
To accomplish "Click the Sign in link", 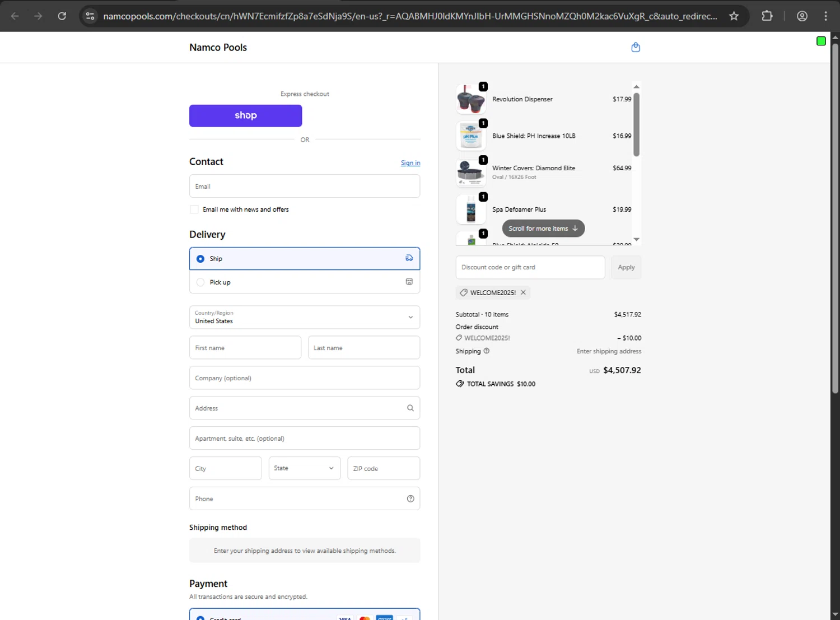I will pos(410,163).
